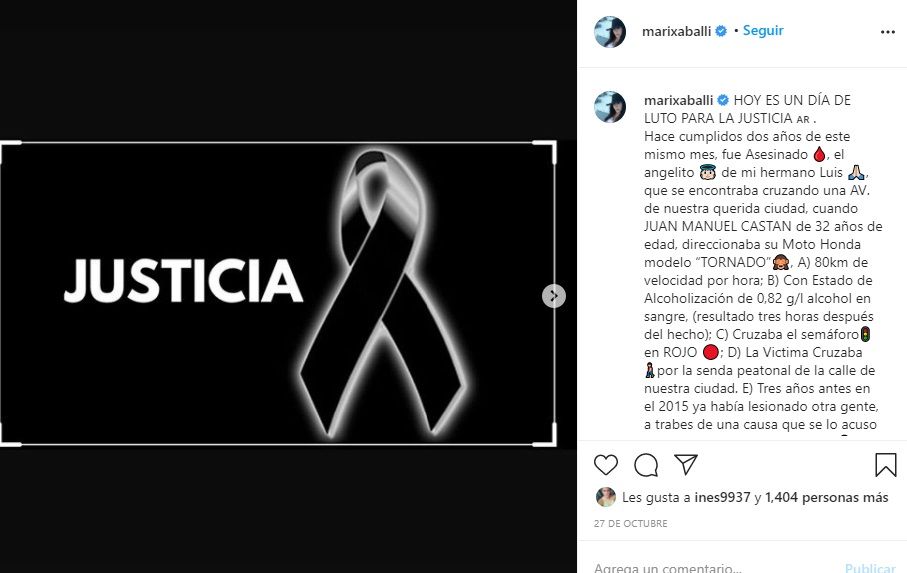Submit comment with Publicar button
Image resolution: width=907 pixels, height=573 pixels.
870,567
